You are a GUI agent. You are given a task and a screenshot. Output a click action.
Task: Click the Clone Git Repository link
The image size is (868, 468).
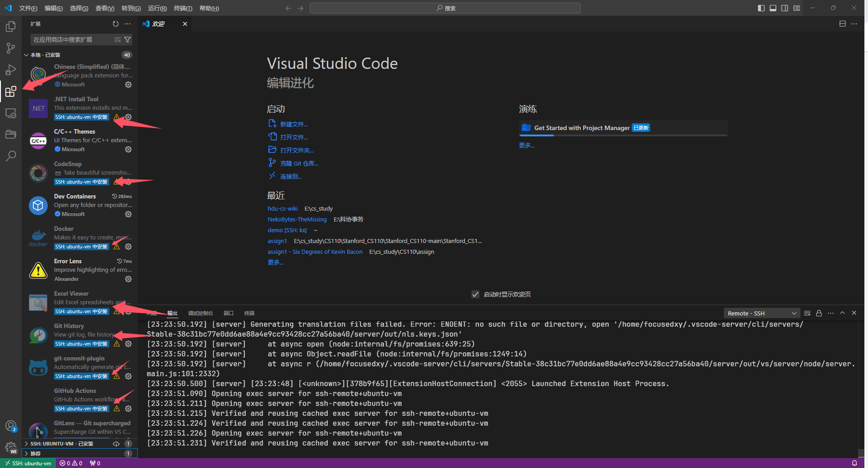[299, 163]
